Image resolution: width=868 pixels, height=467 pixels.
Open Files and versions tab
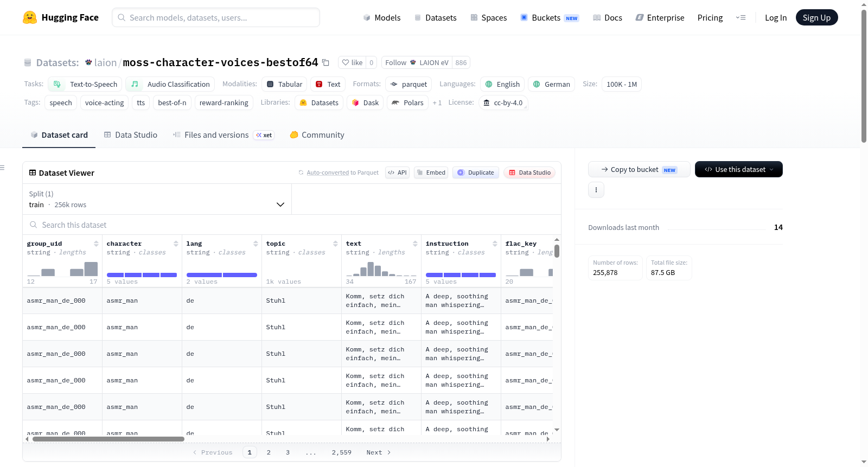223,135
